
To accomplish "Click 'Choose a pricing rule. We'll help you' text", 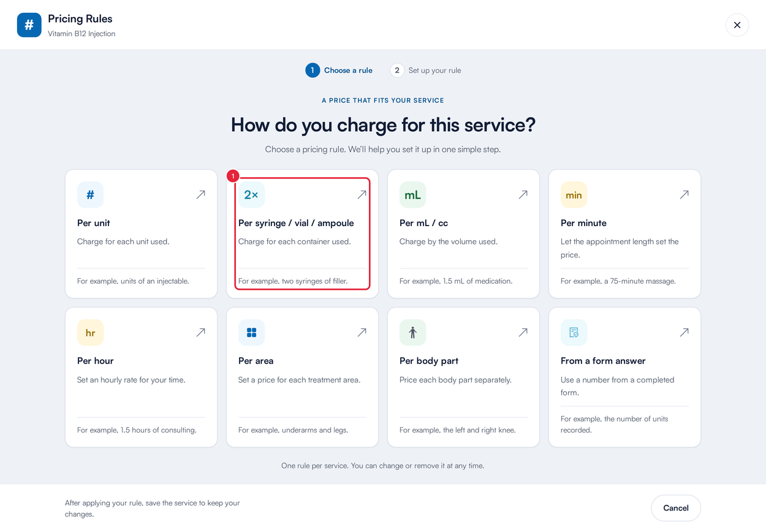I will 383,150.
